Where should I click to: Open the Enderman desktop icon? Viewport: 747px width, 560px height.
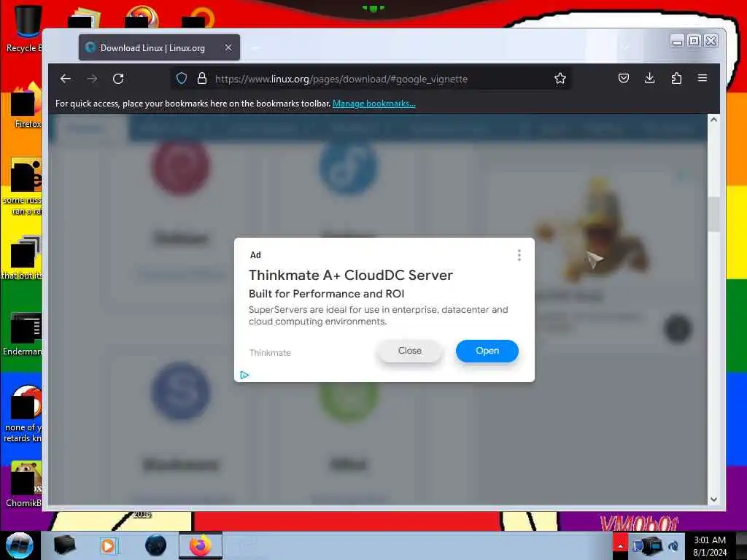[x=24, y=333]
